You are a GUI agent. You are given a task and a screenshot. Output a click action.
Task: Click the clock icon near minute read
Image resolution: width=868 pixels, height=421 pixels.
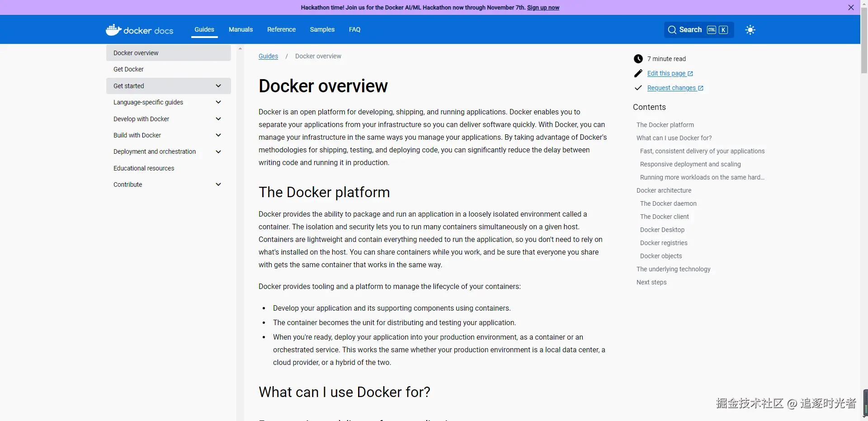click(638, 59)
